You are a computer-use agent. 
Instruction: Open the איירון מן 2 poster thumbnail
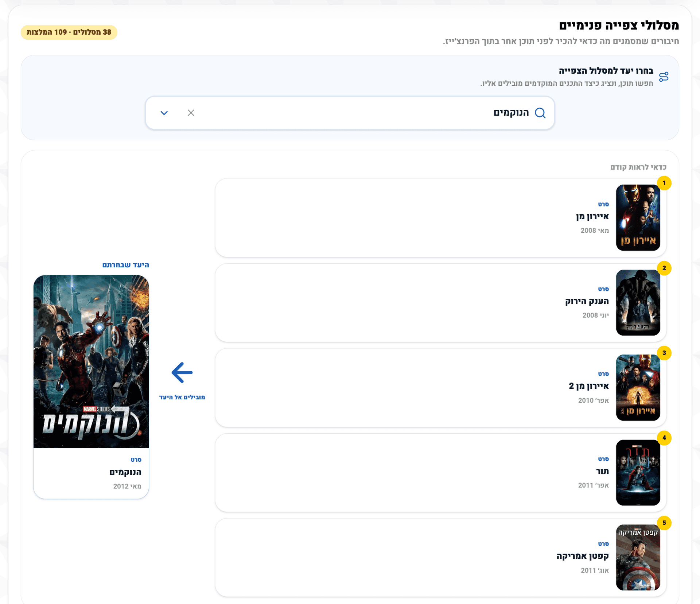(x=638, y=387)
